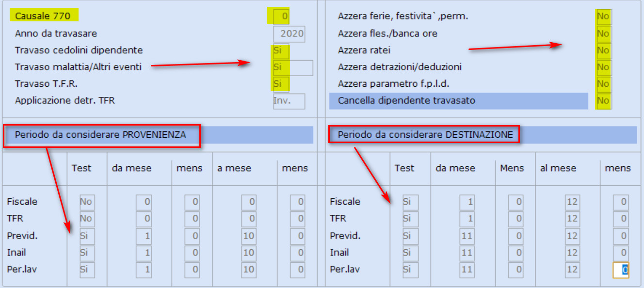
Task: Select DESTINAZIONE Previd. da mese field showing 11
Action: point(467,236)
